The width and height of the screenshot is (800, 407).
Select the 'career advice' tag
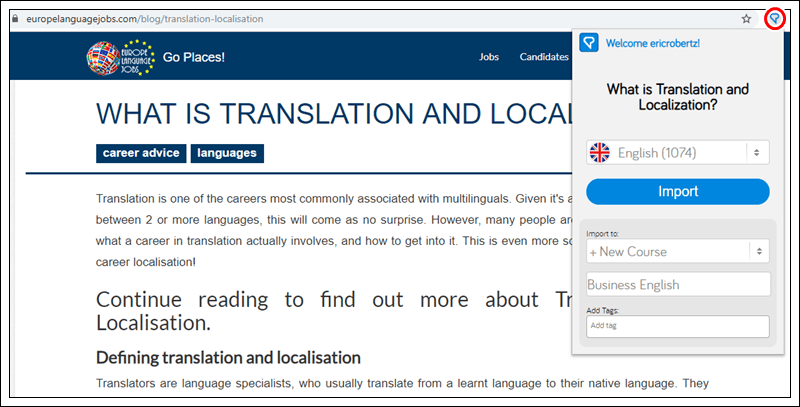pos(141,153)
